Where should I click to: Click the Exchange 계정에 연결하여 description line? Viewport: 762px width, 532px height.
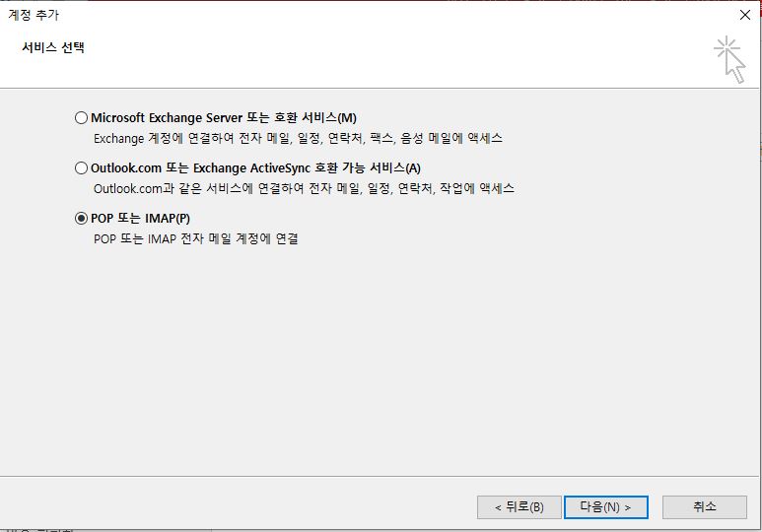coord(298,139)
